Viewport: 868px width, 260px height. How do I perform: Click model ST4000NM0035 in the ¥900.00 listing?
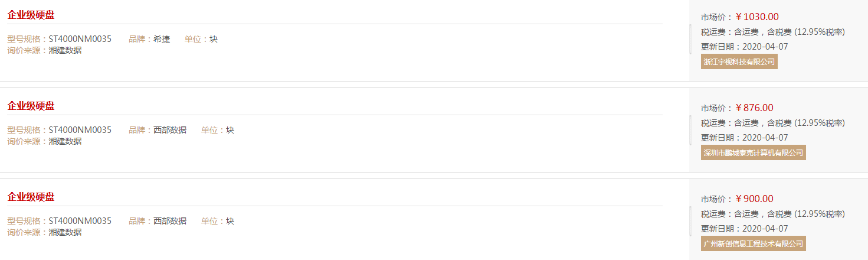tap(80, 221)
